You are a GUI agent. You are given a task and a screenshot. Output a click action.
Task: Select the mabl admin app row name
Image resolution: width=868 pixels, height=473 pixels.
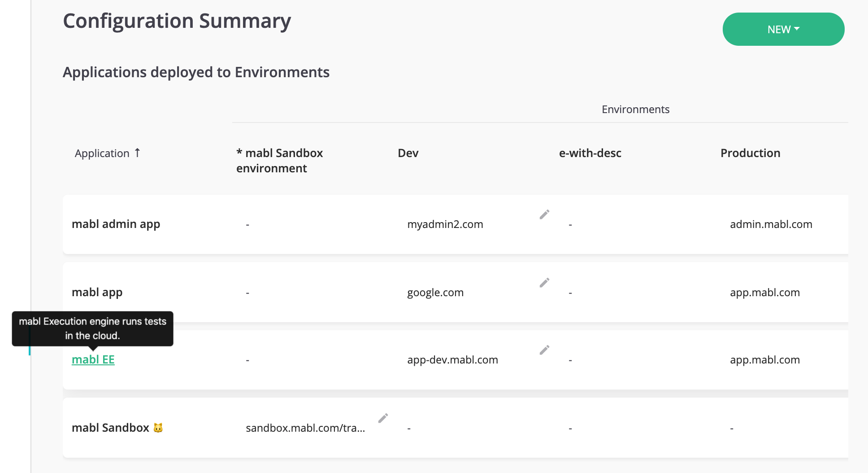[116, 224]
